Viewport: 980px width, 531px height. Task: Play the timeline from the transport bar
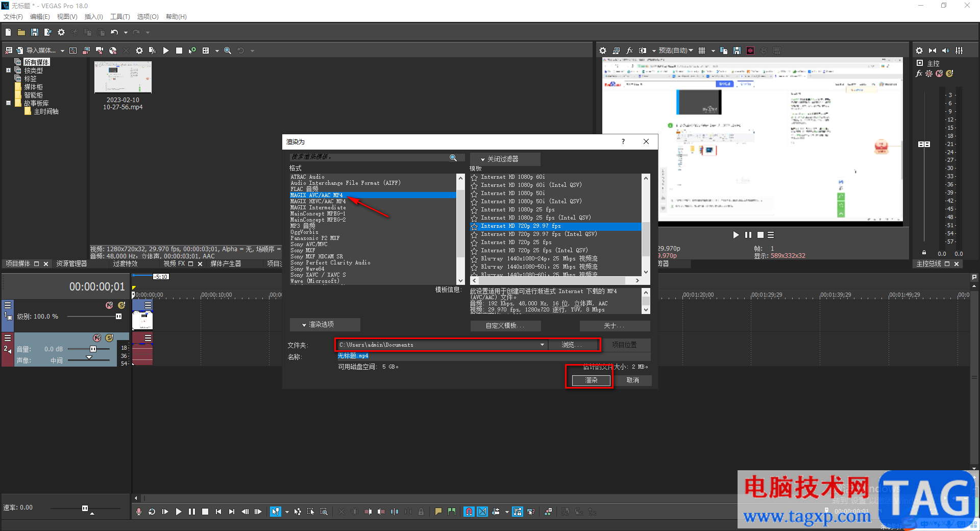pyautogui.click(x=179, y=512)
